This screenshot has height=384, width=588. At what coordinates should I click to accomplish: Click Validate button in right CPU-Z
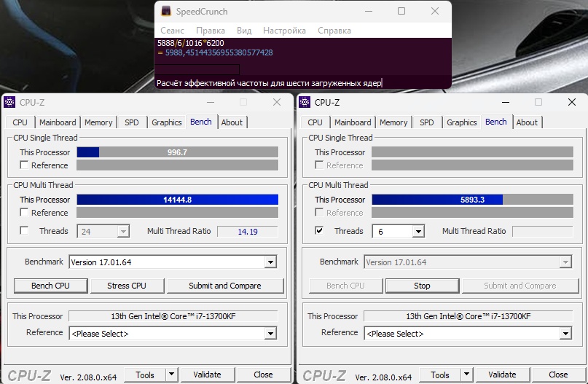[503, 375]
